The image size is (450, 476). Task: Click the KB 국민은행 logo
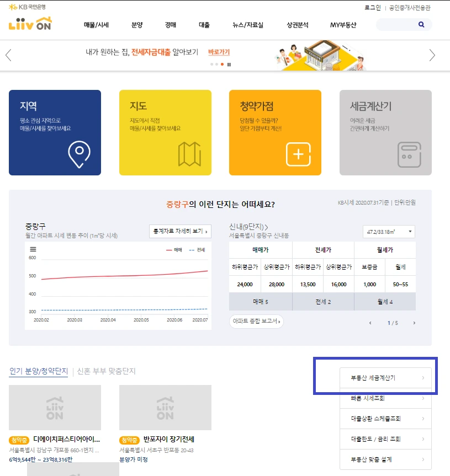pyautogui.click(x=28, y=6)
